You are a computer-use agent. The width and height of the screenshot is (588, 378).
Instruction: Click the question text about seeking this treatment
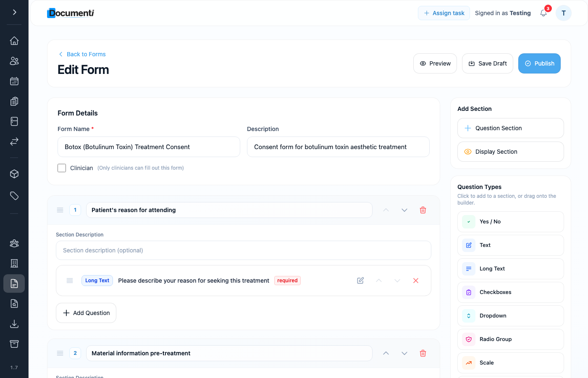[194, 281]
